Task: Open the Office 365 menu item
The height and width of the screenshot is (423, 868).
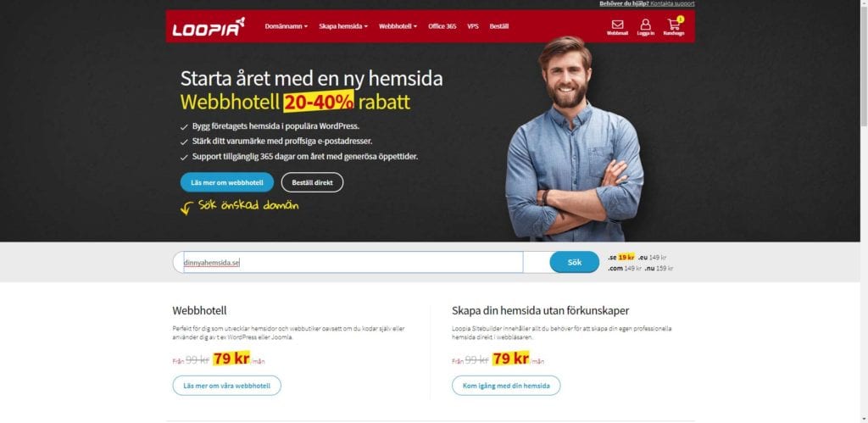Action: (x=442, y=26)
